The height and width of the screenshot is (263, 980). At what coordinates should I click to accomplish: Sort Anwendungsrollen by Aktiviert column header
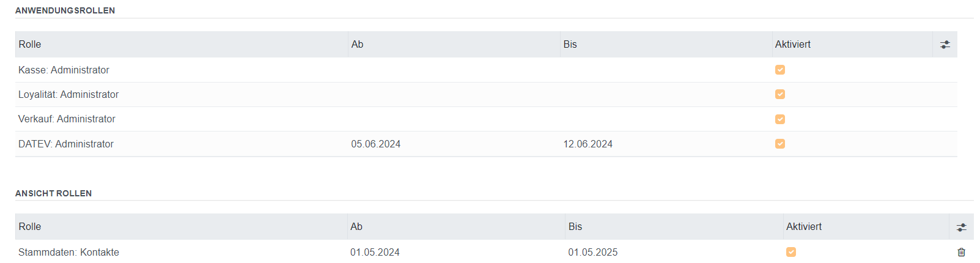[792, 45]
